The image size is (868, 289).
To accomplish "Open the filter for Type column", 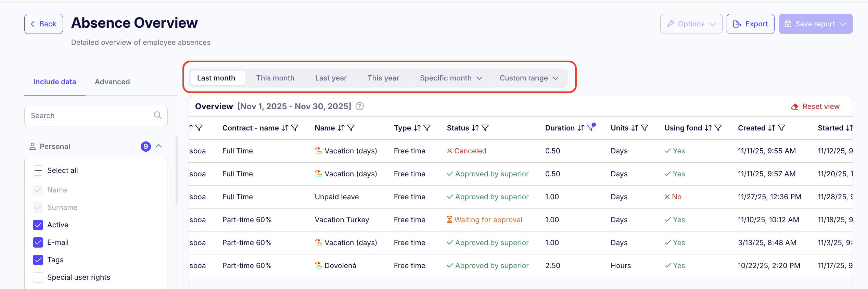I will click(427, 128).
